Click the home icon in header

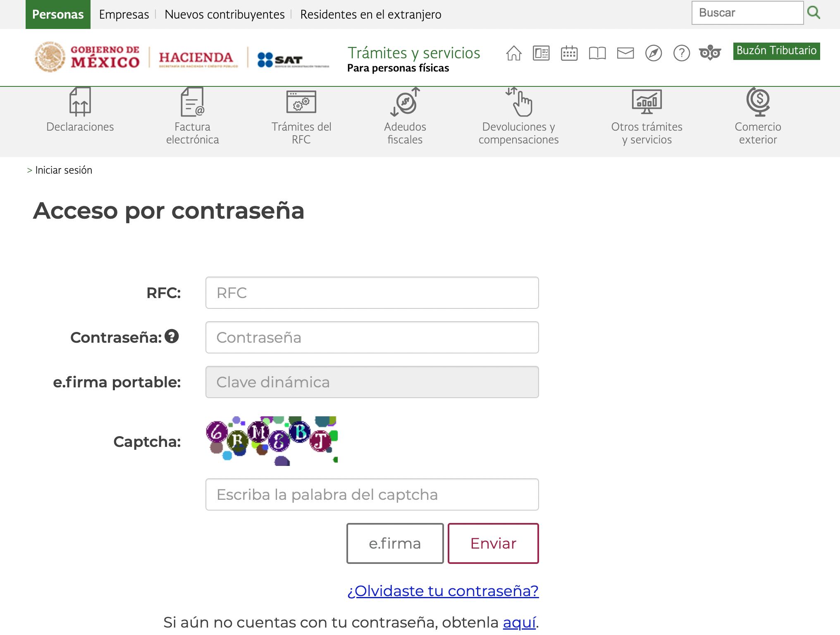(513, 53)
